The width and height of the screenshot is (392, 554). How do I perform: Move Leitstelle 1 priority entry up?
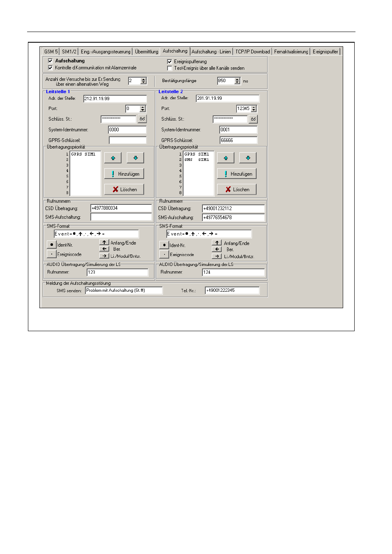[x=113, y=158]
